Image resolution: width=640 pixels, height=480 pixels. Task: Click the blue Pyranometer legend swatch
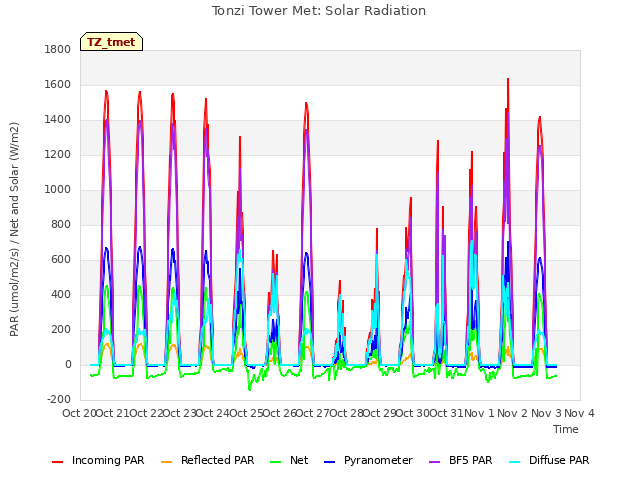tap(330, 462)
